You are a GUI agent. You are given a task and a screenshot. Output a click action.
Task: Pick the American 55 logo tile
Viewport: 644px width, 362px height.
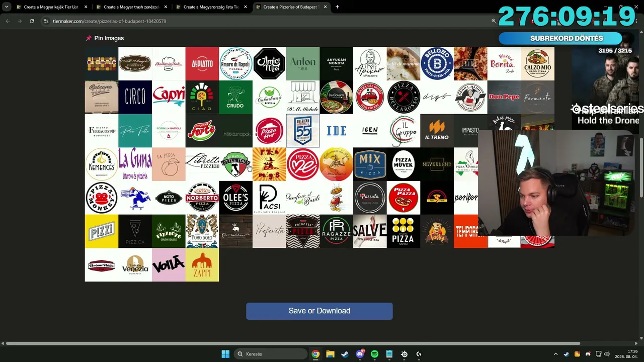tap(303, 131)
